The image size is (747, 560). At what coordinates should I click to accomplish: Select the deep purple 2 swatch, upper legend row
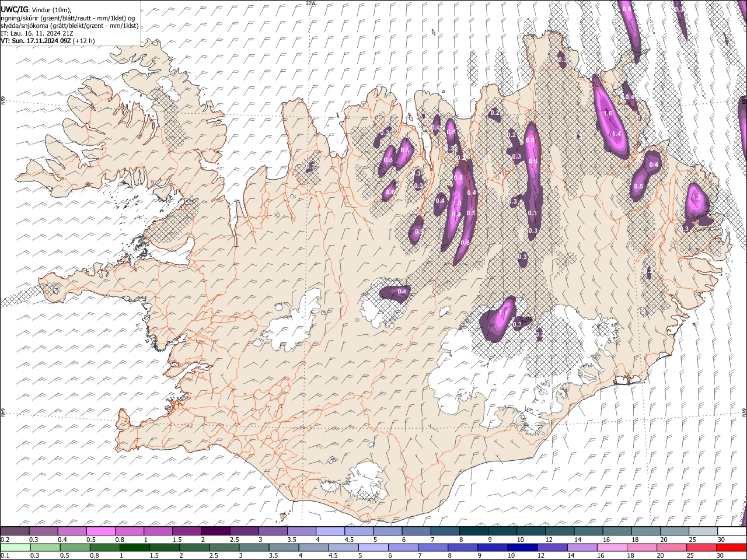pyautogui.click(x=215, y=531)
